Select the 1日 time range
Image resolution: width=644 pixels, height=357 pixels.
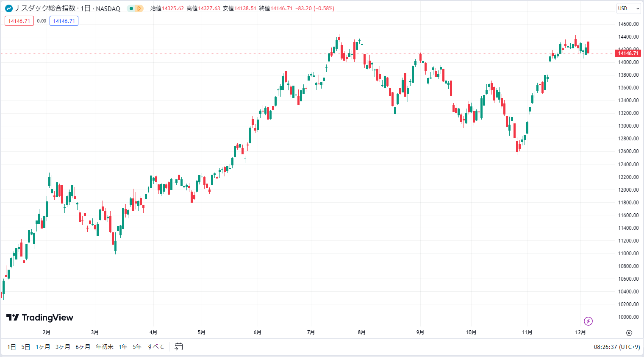tap(11, 347)
